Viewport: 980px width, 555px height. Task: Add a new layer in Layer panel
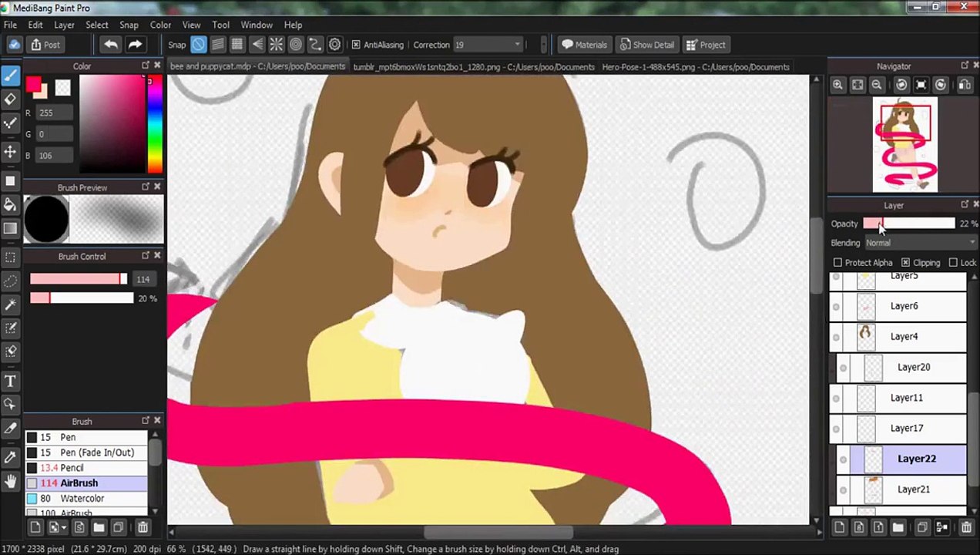(x=839, y=527)
